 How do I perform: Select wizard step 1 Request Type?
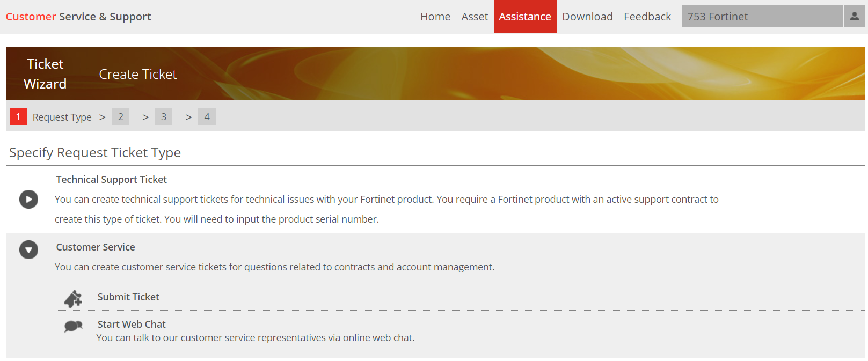point(51,116)
